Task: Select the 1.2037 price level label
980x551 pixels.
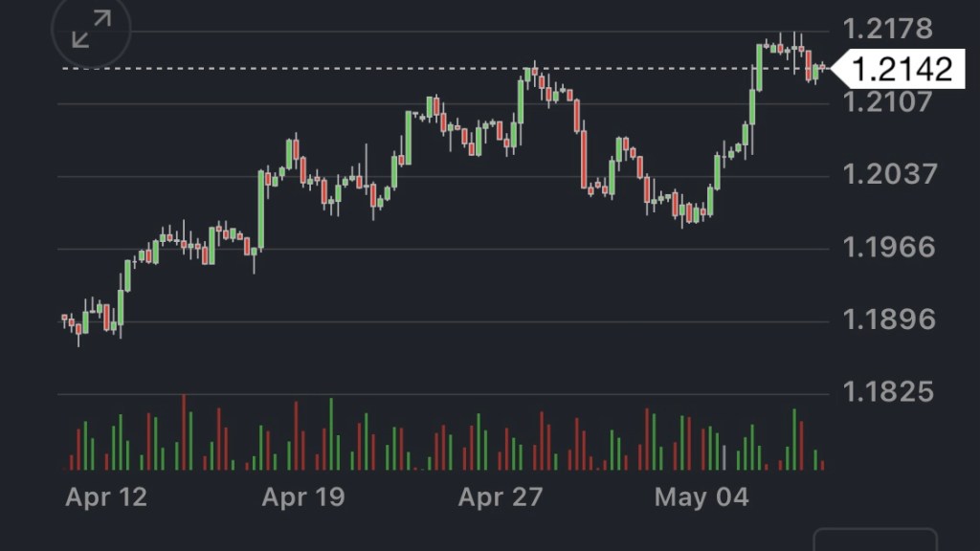Action: pos(886,175)
